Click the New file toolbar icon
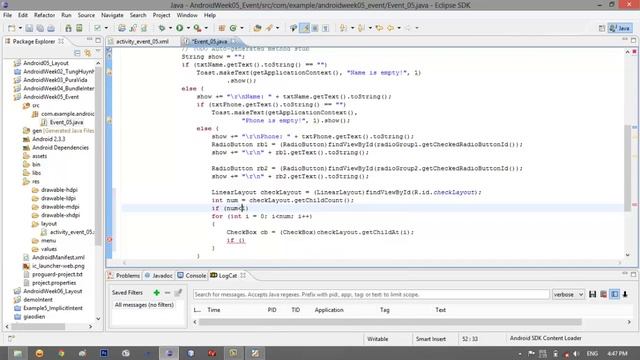This screenshot has width=640, height=360. coord(11,28)
